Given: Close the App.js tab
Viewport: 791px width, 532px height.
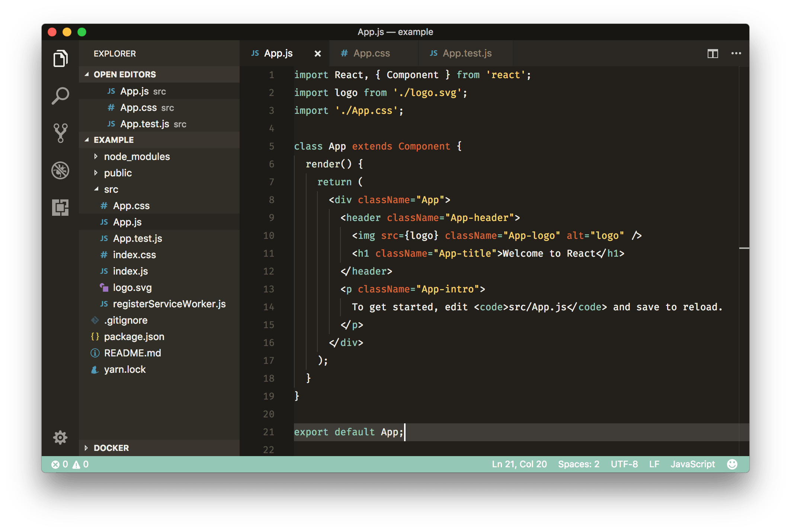Looking at the screenshot, I should (317, 54).
